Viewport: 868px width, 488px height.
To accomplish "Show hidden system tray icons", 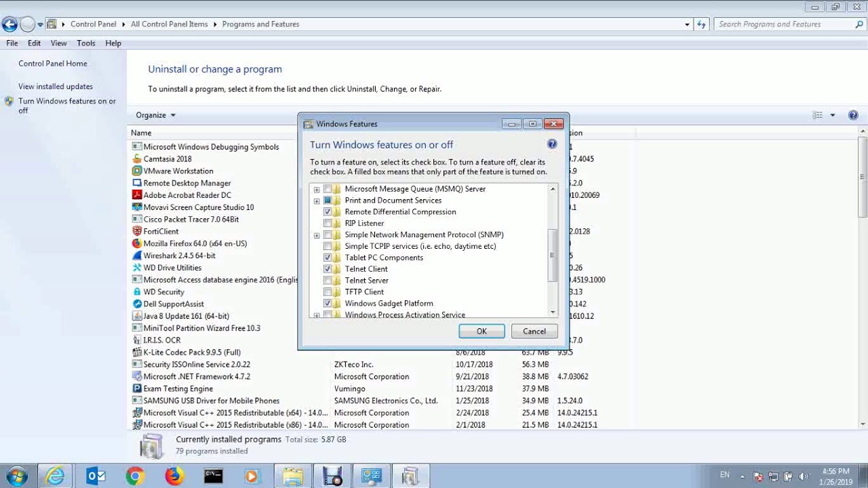I will (743, 476).
